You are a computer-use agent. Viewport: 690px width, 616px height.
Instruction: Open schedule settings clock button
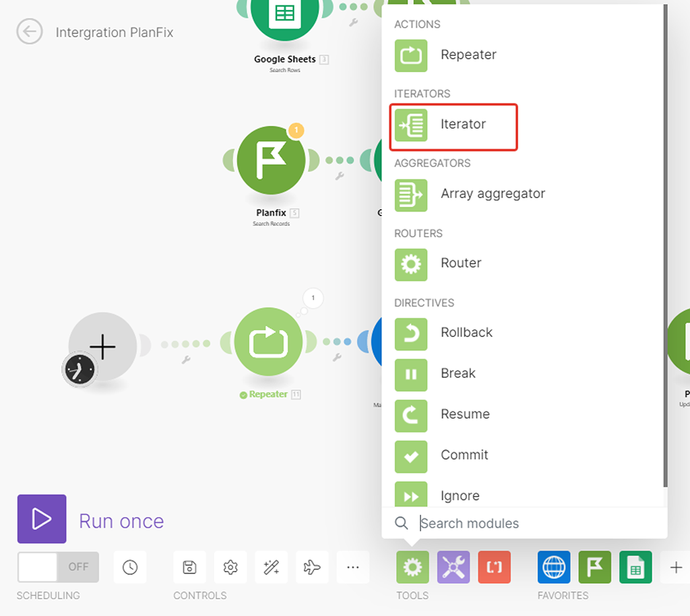pyautogui.click(x=130, y=567)
